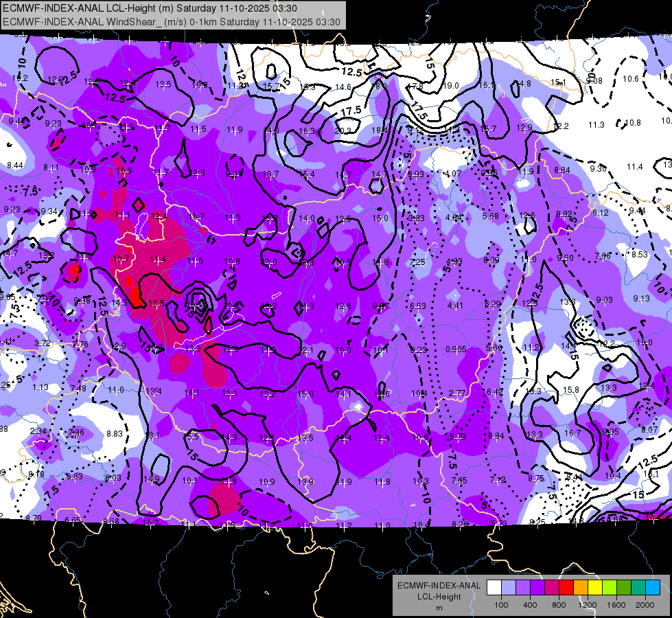Click the grid value 8.09

491,260
